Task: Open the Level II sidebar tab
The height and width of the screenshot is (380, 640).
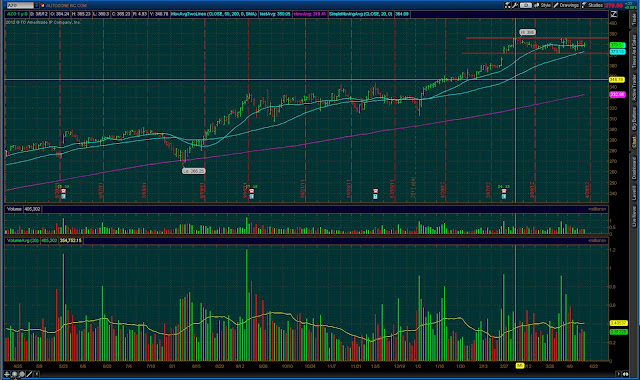Action: click(634, 193)
